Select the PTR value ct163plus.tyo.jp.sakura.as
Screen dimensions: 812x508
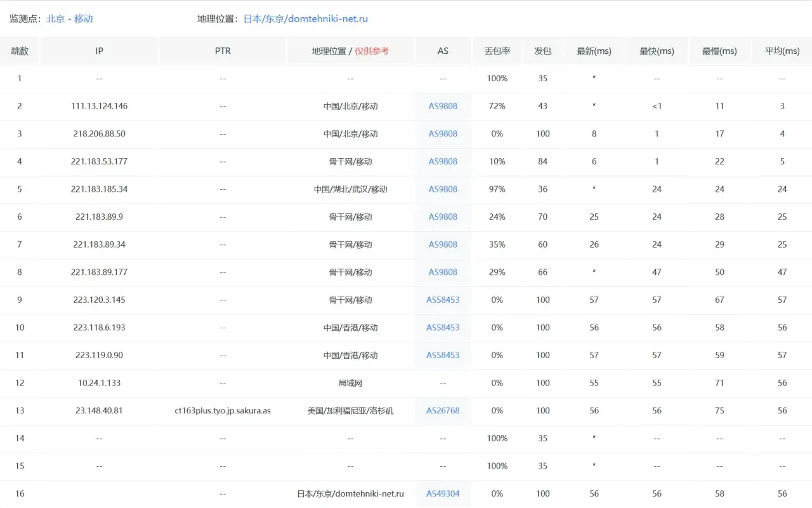(x=223, y=411)
